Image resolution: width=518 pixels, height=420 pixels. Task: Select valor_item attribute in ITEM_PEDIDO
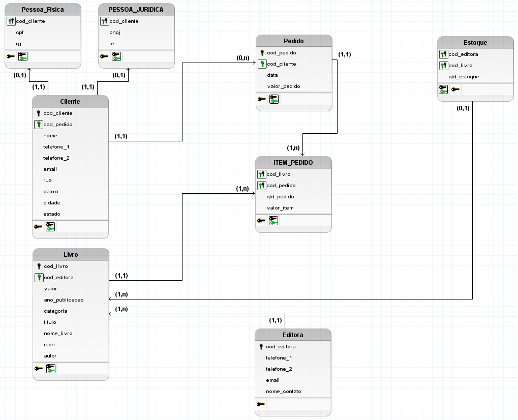[x=280, y=208]
